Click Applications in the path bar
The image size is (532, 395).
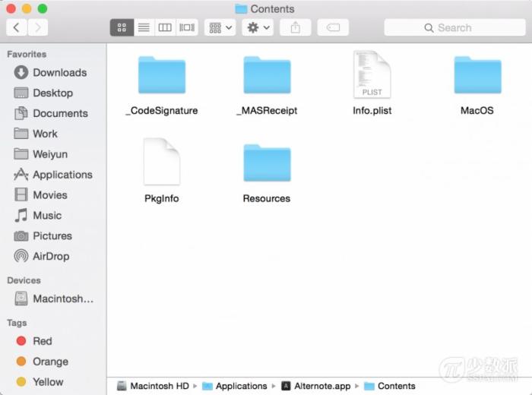pyautogui.click(x=240, y=386)
